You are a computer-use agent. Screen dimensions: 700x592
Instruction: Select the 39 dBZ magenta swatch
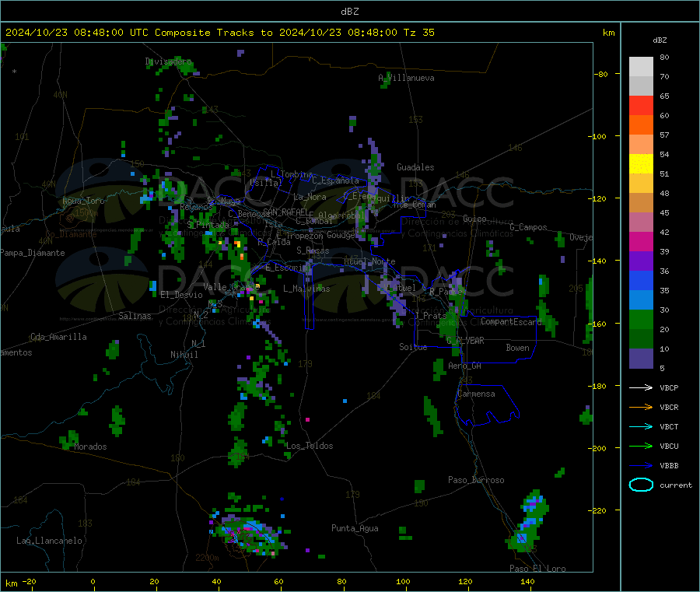coord(641,241)
